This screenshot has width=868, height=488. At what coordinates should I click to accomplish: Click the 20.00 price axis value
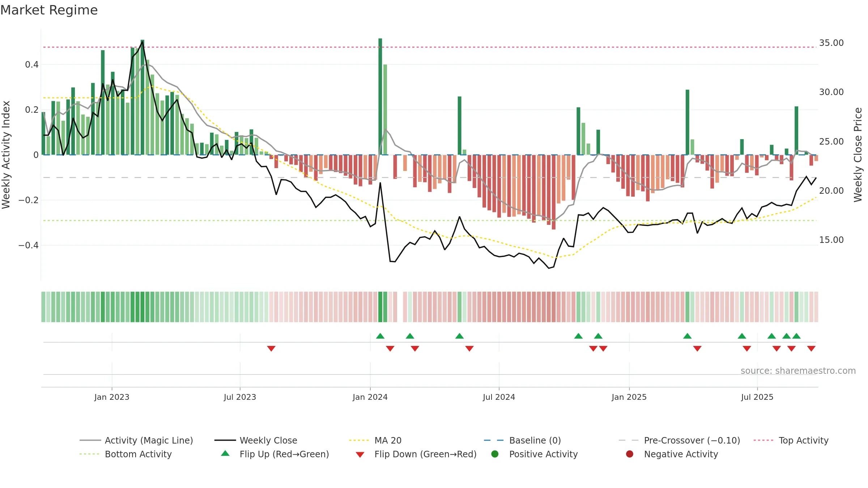[831, 191]
